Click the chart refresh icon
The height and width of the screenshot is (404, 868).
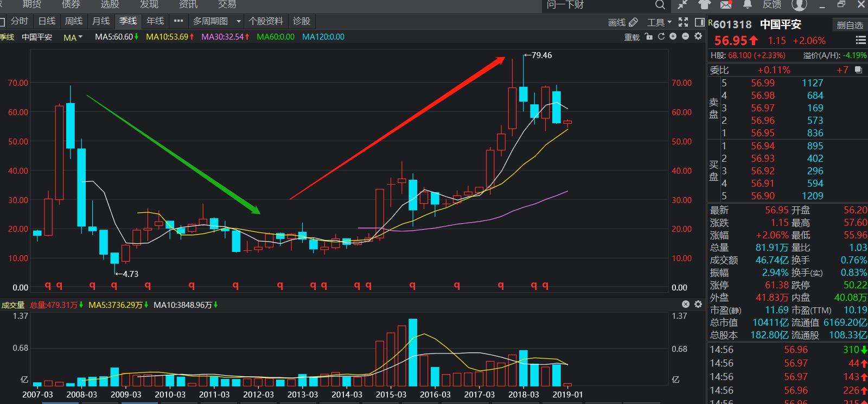(661, 36)
